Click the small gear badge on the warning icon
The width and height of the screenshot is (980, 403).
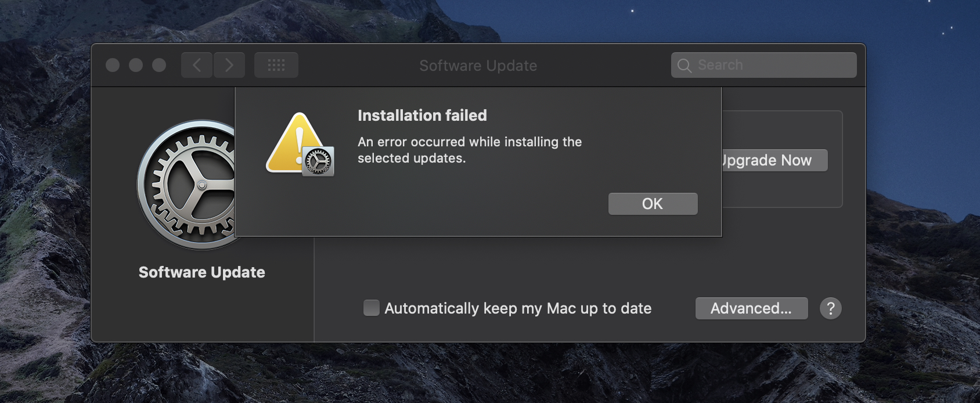[x=318, y=161]
